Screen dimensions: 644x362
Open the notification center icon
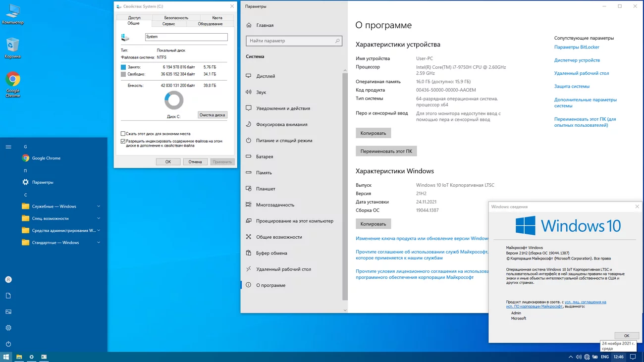(633, 357)
